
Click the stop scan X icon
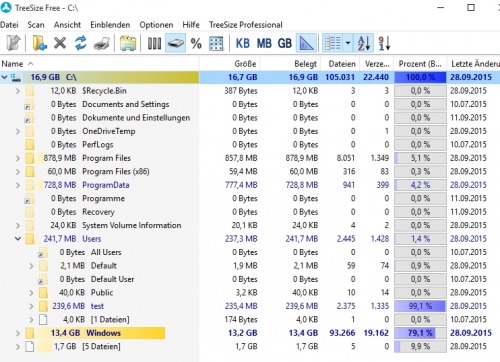click(60, 43)
